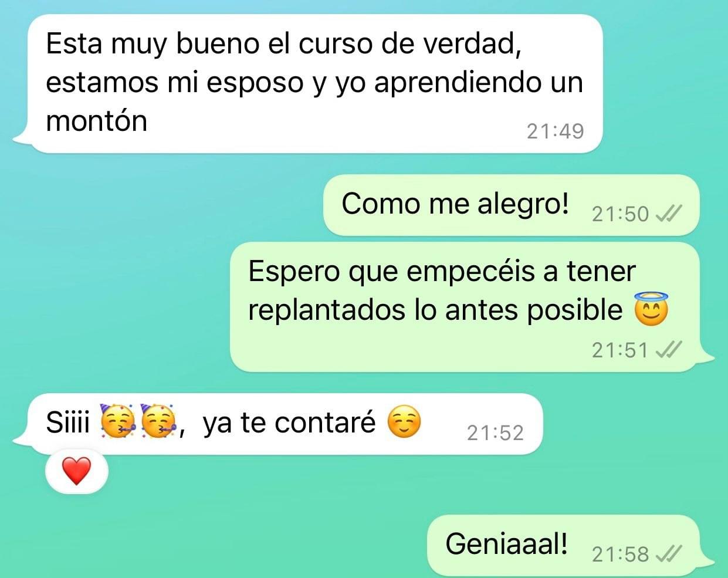Click the 21:51 timestamp

(x=620, y=350)
